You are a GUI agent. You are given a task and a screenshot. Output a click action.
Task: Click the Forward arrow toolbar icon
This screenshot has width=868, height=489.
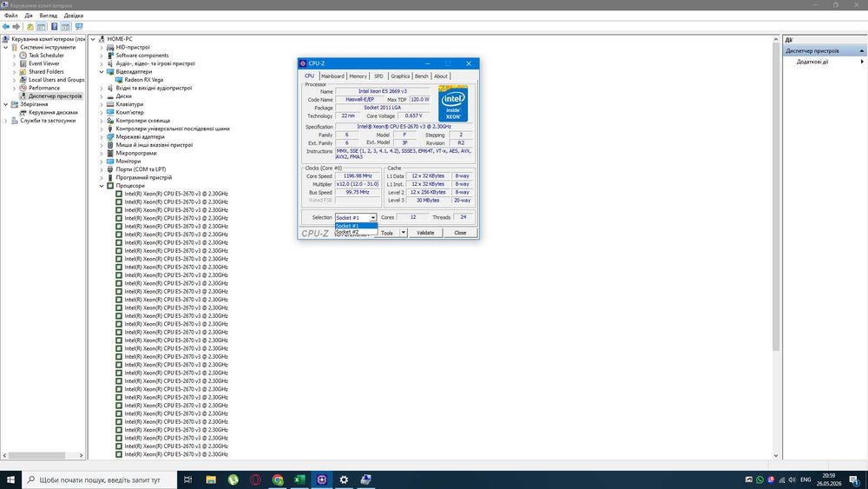(16, 27)
